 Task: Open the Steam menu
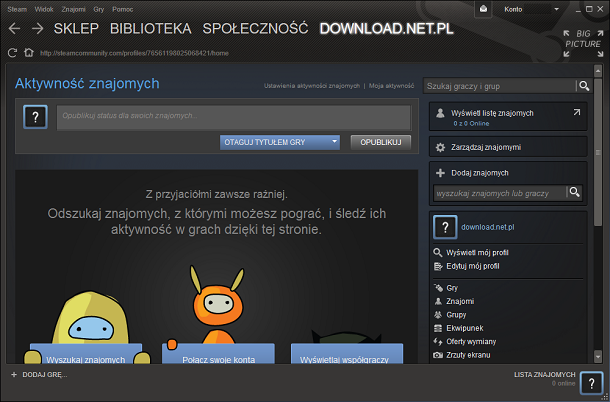17,9
